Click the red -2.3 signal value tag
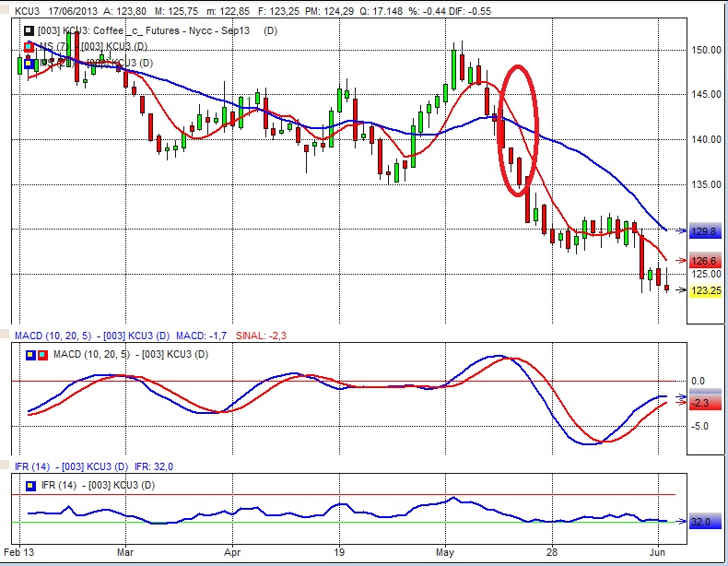This screenshot has width=728, height=566. click(x=703, y=404)
